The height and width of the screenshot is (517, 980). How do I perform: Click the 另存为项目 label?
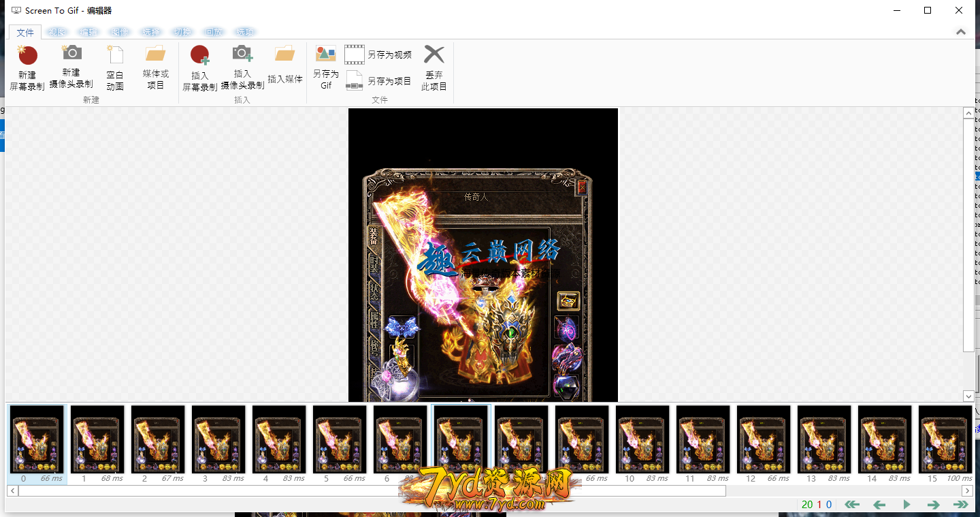390,81
